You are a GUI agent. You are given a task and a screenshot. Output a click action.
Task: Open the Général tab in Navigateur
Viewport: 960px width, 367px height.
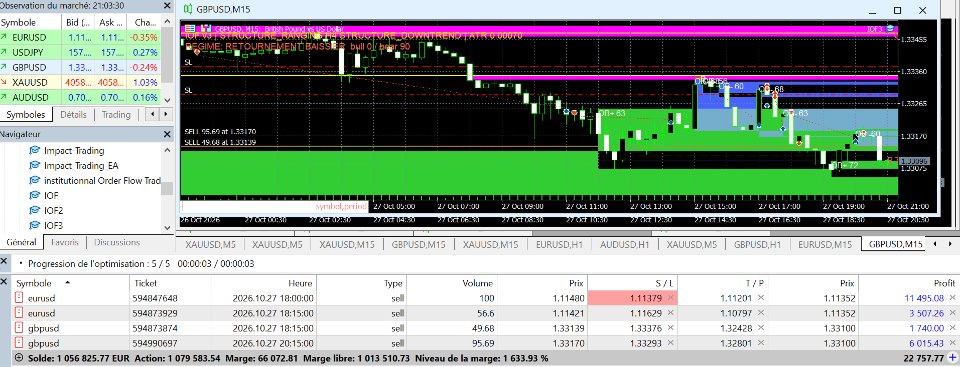pos(21,243)
